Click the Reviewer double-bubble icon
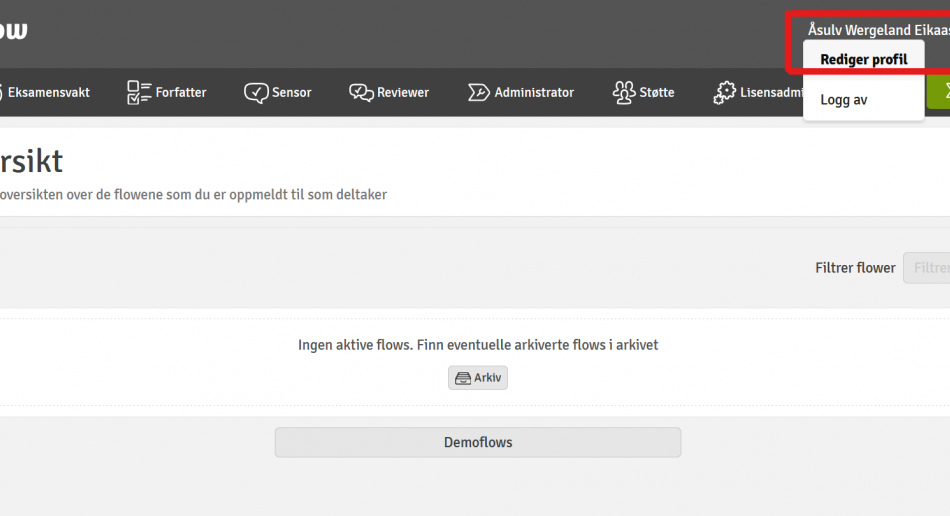The image size is (950, 516). click(x=361, y=93)
